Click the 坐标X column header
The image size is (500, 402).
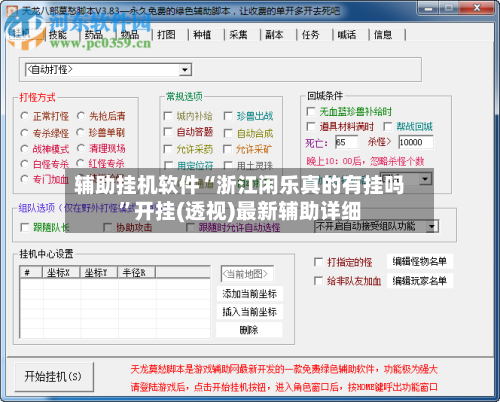coord(61,272)
